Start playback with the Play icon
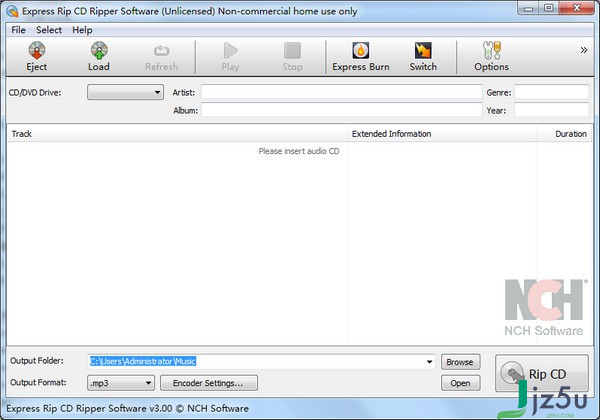Screen dimensions: 600x420 [x=230, y=56]
